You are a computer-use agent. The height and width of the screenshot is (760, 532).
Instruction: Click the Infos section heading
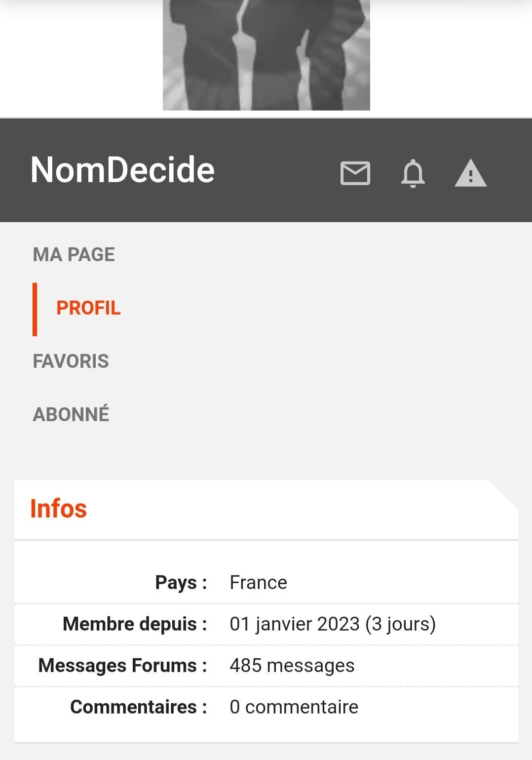click(x=59, y=509)
